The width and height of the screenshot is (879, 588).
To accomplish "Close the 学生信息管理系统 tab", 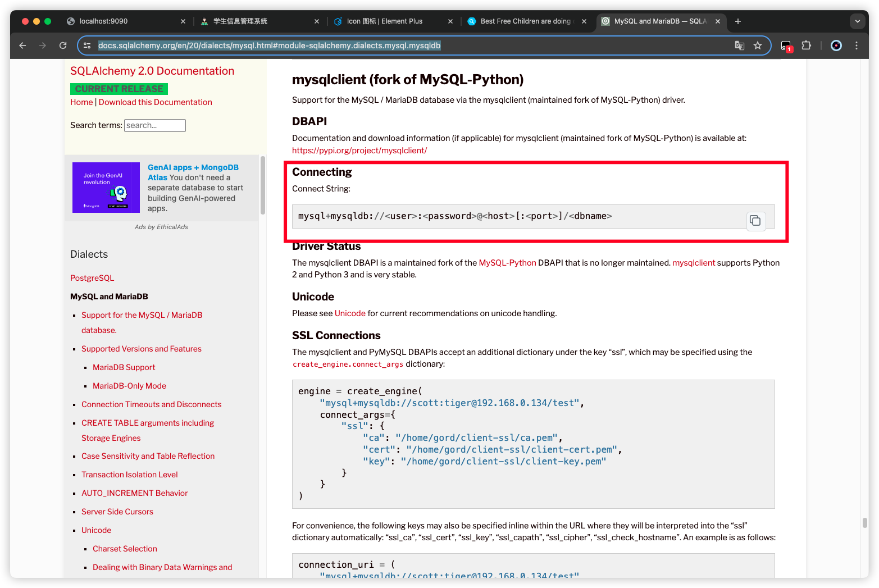I will pyautogui.click(x=317, y=21).
